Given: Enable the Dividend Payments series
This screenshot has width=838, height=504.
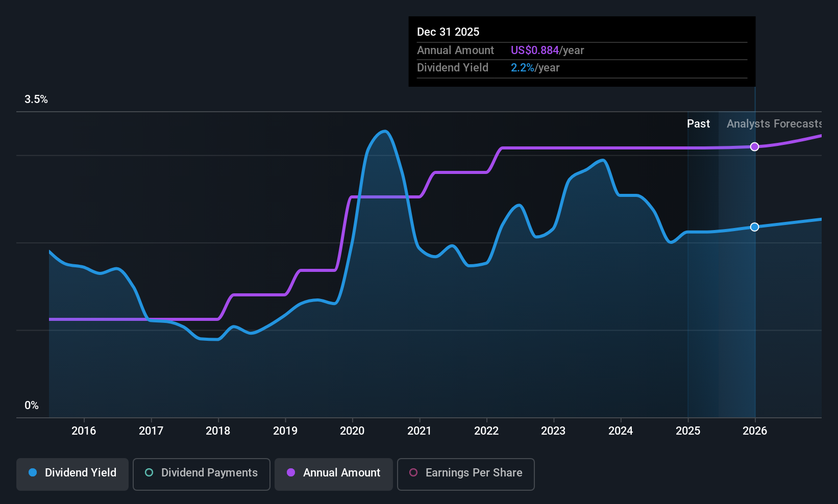Looking at the screenshot, I should [x=202, y=474].
